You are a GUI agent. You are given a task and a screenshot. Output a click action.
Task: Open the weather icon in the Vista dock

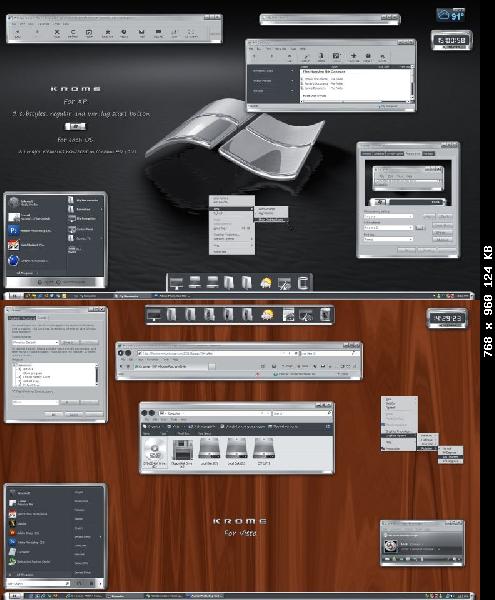267,315
